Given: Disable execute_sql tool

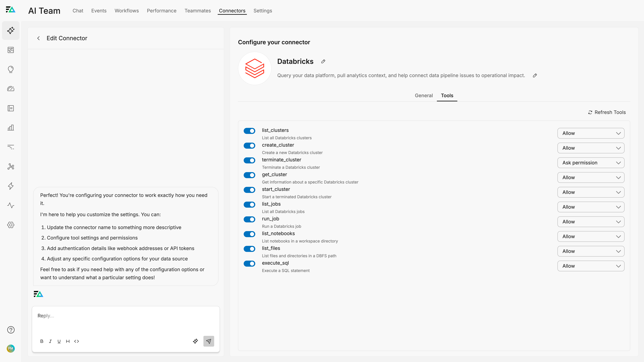Looking at the screenshot, I should pyautogui.click(x=249, y=264).
